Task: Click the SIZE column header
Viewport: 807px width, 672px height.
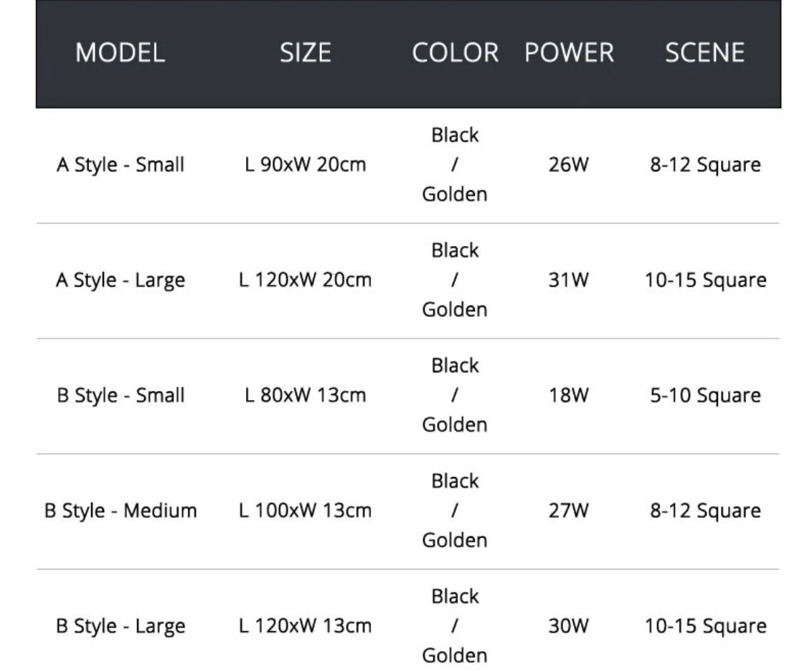Action: point(305,52)
